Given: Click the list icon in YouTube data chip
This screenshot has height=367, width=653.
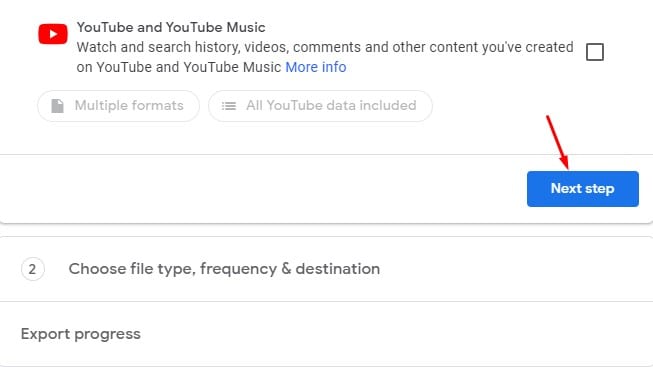Looking at the screenshot, I should point(229,106).
